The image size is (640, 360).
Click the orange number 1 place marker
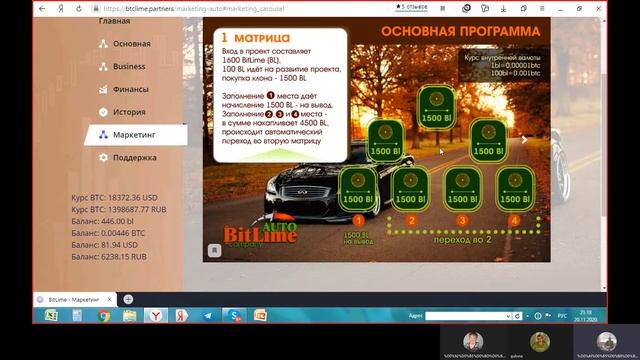coord(358,221)
